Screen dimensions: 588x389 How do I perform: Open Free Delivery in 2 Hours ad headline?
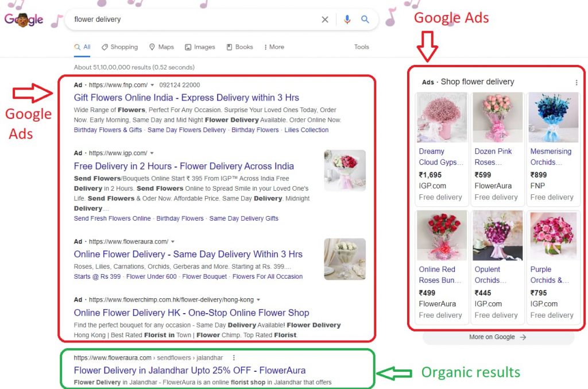tap(184, 166)
